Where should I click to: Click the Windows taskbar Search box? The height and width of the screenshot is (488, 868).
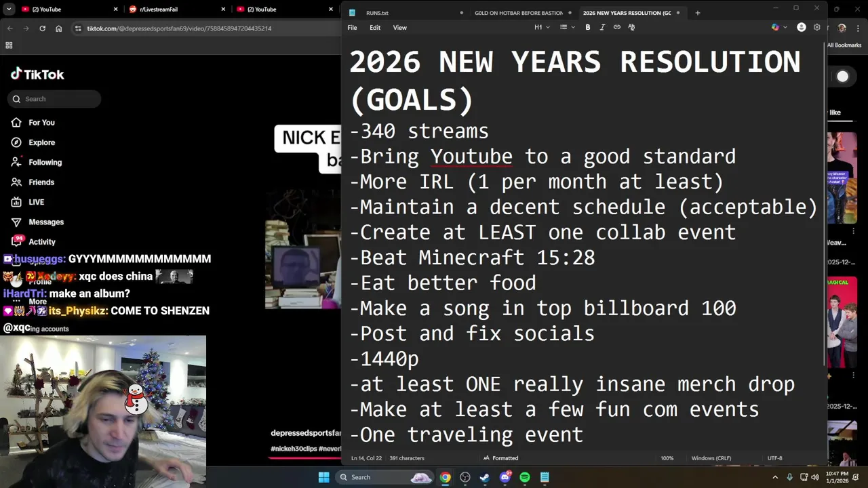(384, 477)
